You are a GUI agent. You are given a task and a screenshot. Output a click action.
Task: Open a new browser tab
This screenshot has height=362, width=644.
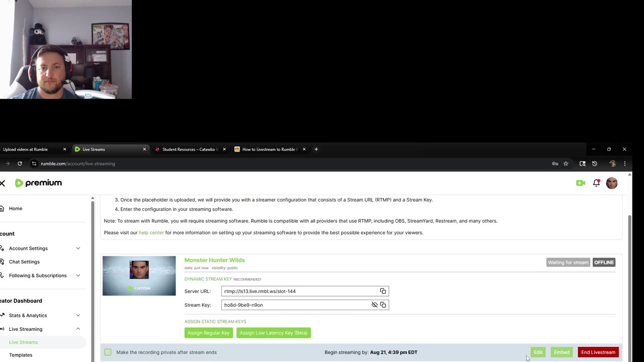pyautogui.click(x=316, y=149)
